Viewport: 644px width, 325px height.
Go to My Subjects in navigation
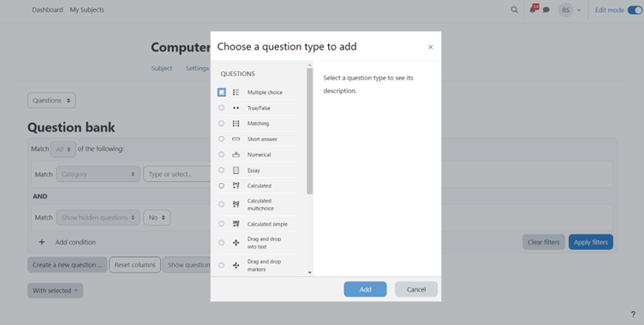[87, 10]
